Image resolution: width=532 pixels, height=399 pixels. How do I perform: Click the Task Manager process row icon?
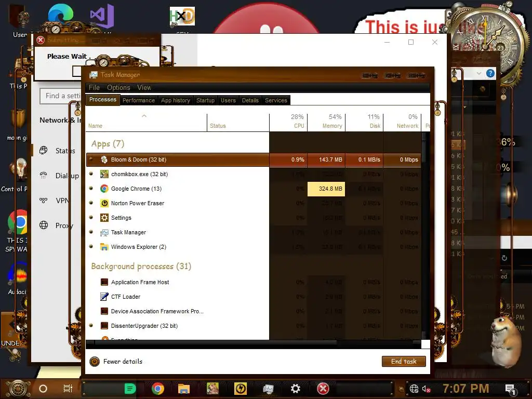104,232
